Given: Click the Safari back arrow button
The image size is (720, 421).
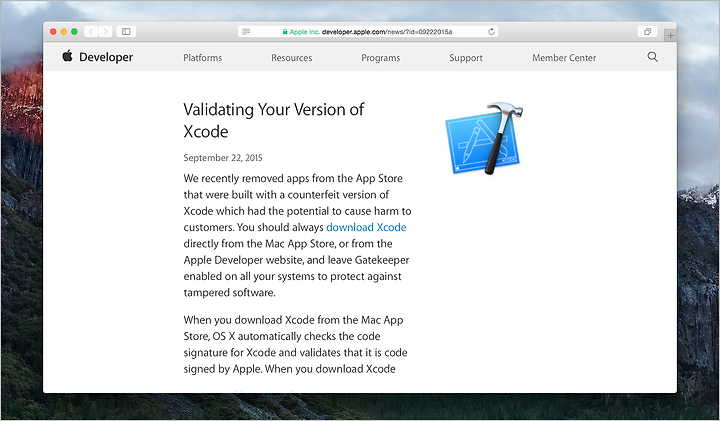Looking at the screenshot, I should [91, 32].
